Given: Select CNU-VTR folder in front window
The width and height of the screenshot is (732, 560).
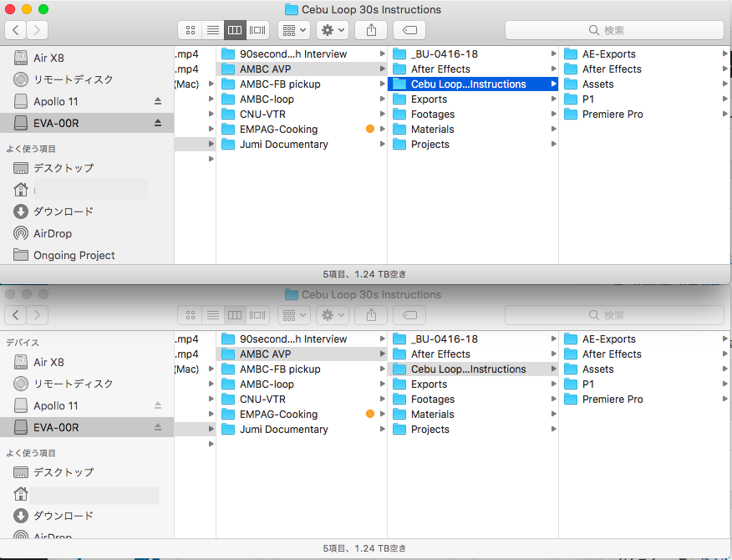Looking at the screenshot, I should (x=302, y=114).
